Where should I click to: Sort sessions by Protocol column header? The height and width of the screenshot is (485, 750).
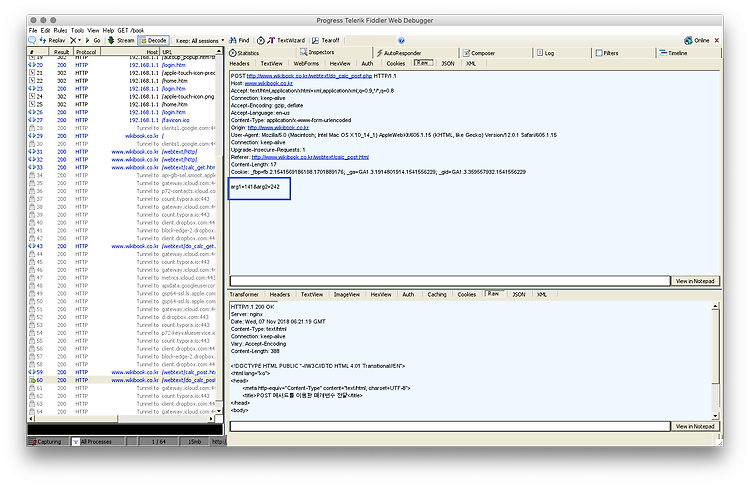coord(87,52)
